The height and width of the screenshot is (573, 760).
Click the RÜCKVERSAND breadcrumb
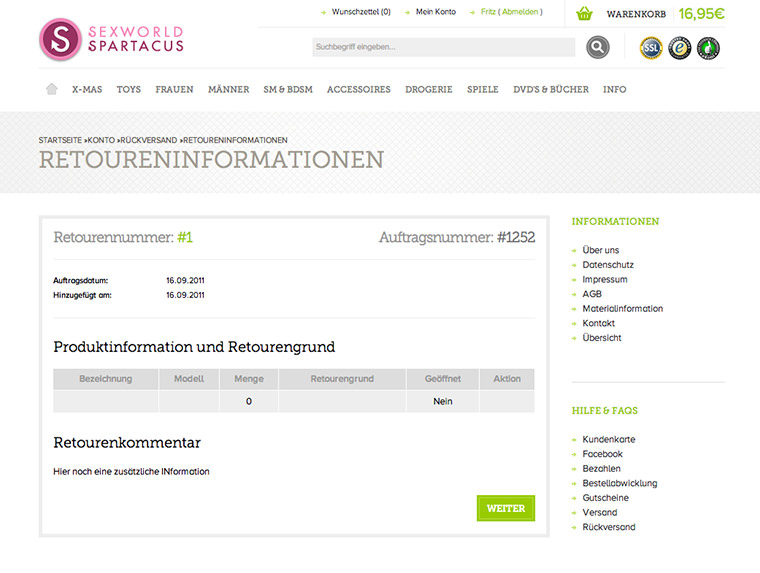[x=148, y=140]
